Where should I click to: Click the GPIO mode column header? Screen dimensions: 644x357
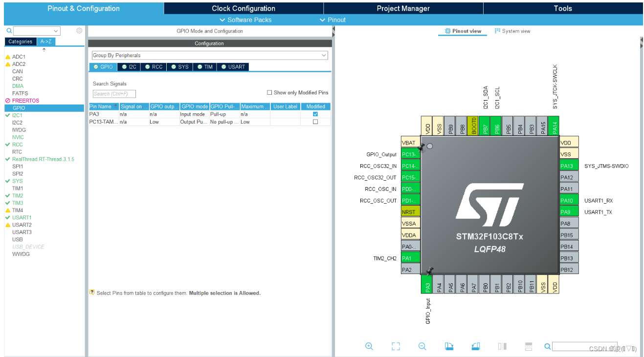tap(195, 106)
